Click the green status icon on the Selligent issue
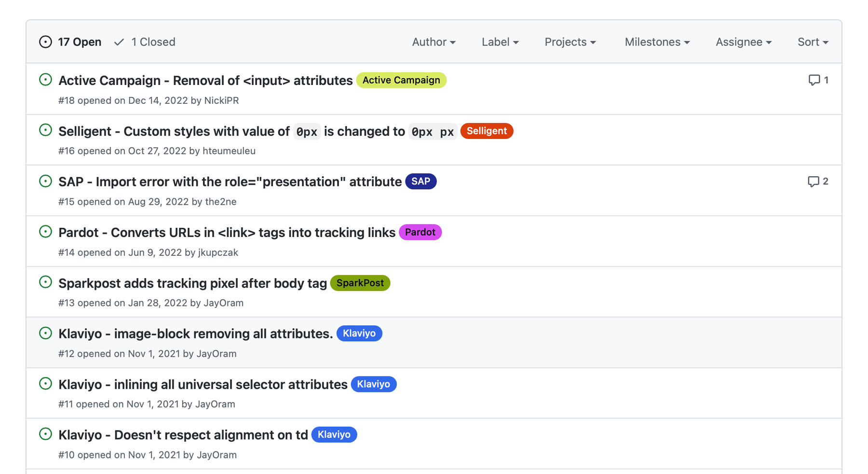The height and width of the screenshot is (474, 868). (x=45, y=130)
